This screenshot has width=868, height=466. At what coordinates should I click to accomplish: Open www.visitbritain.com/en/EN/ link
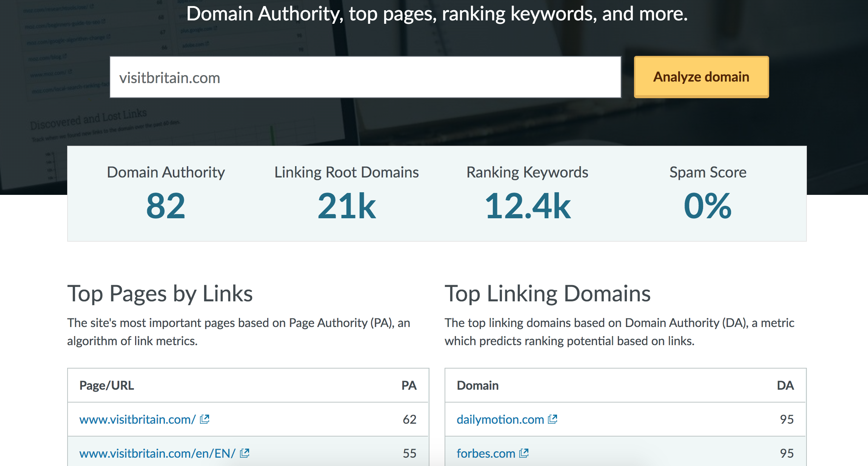(157, 453)
